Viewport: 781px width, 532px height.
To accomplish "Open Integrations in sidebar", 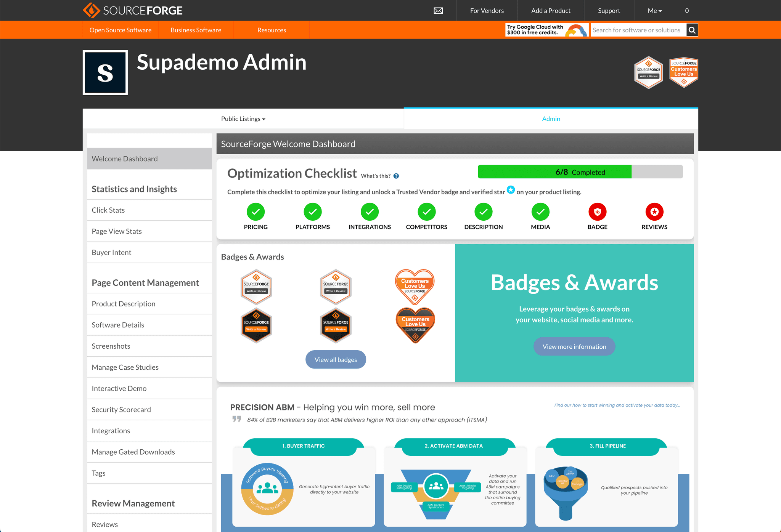I will tap(149, 431).
